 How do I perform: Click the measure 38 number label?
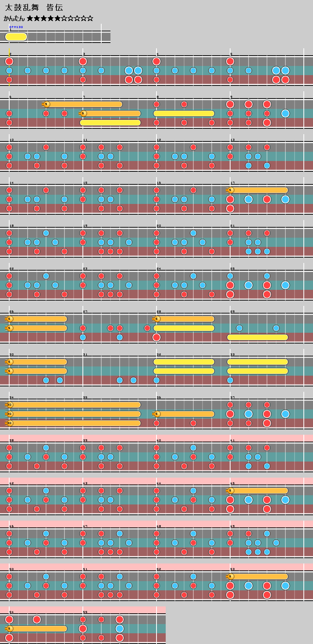click(12, 440)
